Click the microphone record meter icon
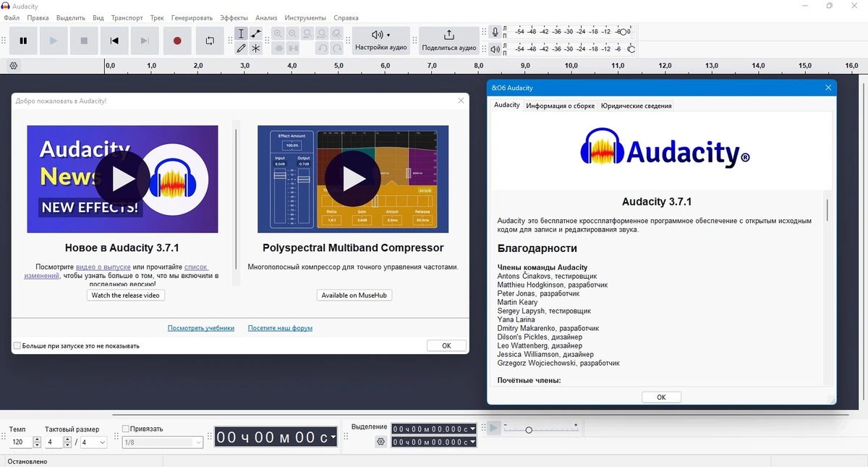Image resolution: width=868 pixels, height=467 pixels. pyautogui.click(x=495, y=32)
